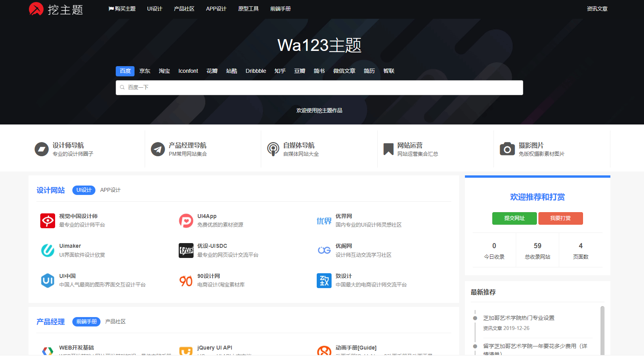Click the 总收录网站 count 59

(x=537, y=246)
